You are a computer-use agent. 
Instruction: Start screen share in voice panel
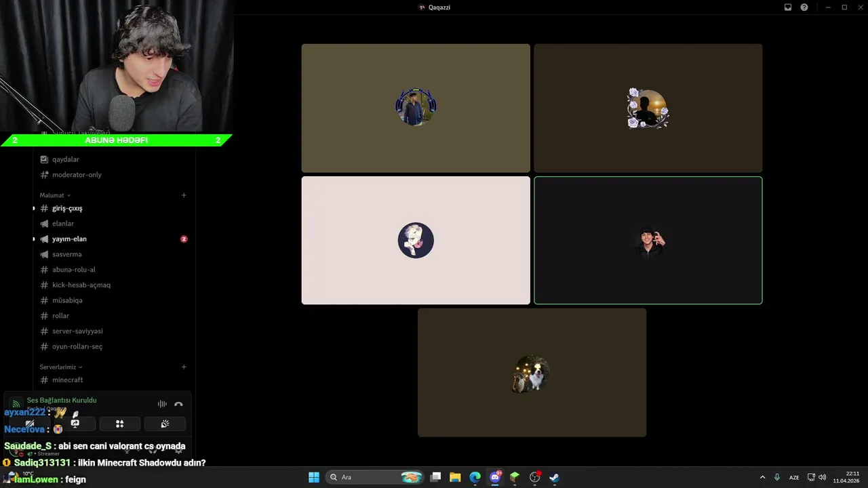(x=75, y=424)
